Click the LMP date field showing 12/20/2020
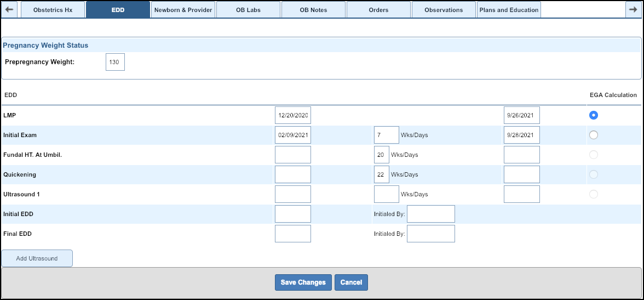 click(x=293, y=115)
